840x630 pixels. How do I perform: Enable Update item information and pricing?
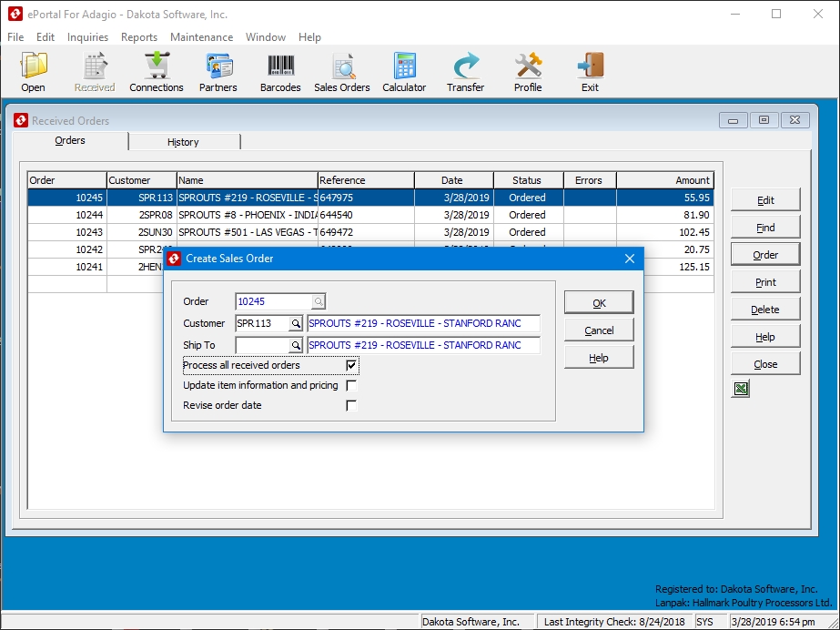[x=351, y=385]
